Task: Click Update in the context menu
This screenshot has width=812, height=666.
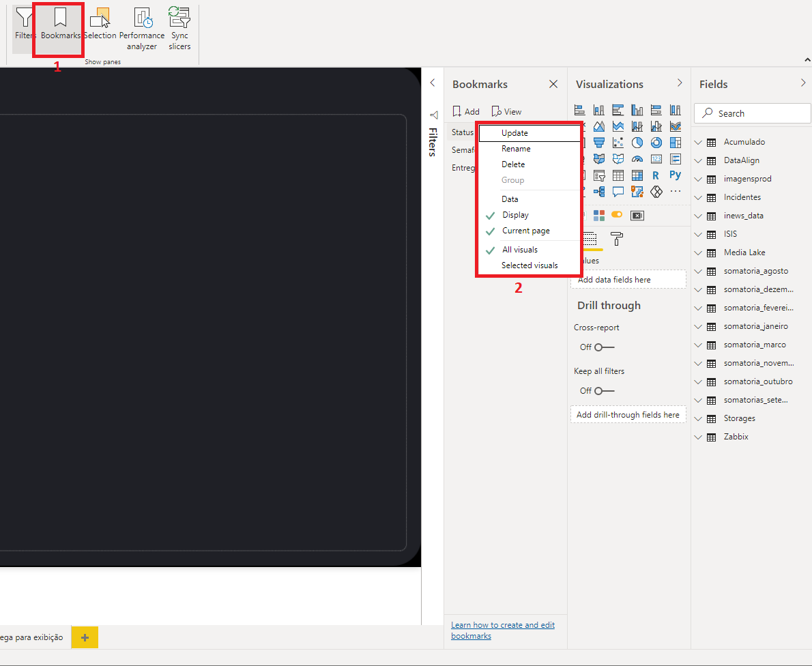Action: 529,133
